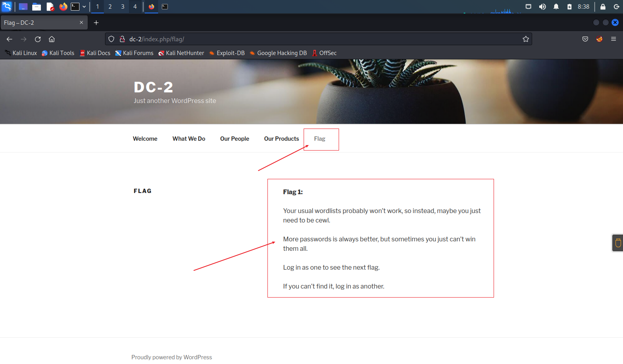The image size is (623, 364).
Task: Click the volume speaker tray icon
Action: [x=542, y=6]
